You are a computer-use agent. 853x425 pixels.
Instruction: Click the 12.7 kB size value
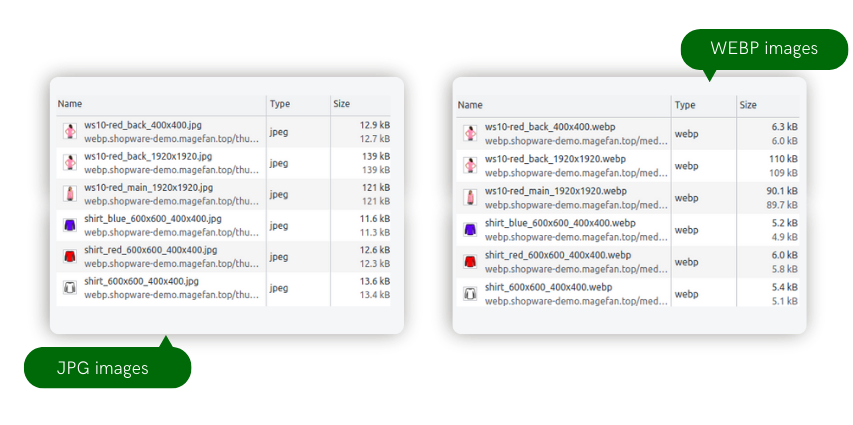click(x=375, y=138)
